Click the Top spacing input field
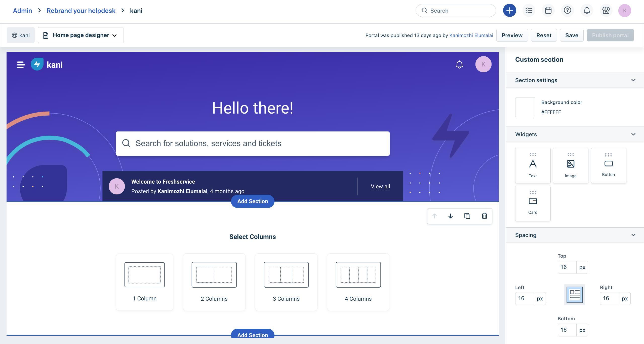644x344 pixels. pos(567,267)
